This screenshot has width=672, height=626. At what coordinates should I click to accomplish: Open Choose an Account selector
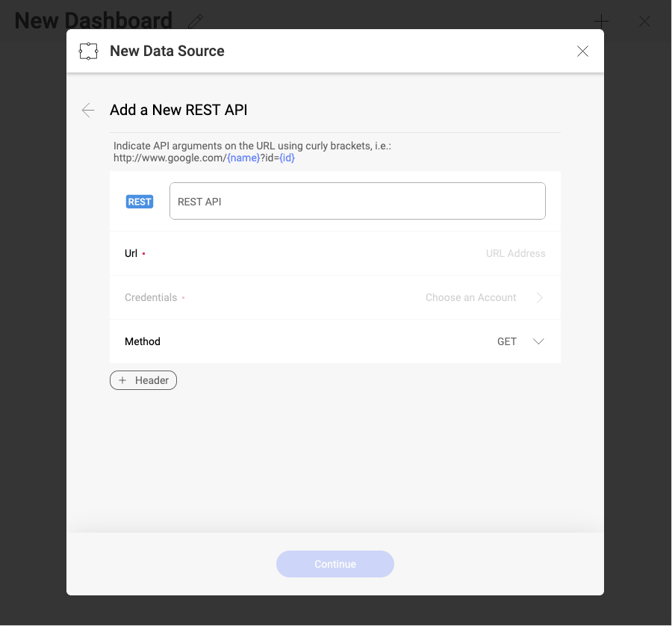pyautogui.click(x=470, y=297)
